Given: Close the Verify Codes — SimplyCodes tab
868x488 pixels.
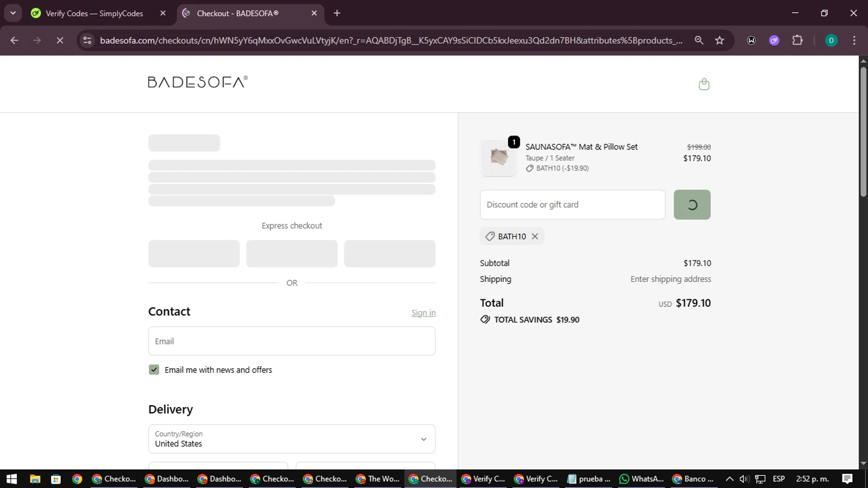Looking at the screenshot, I should pyautogui.click(x=163, y=13).
